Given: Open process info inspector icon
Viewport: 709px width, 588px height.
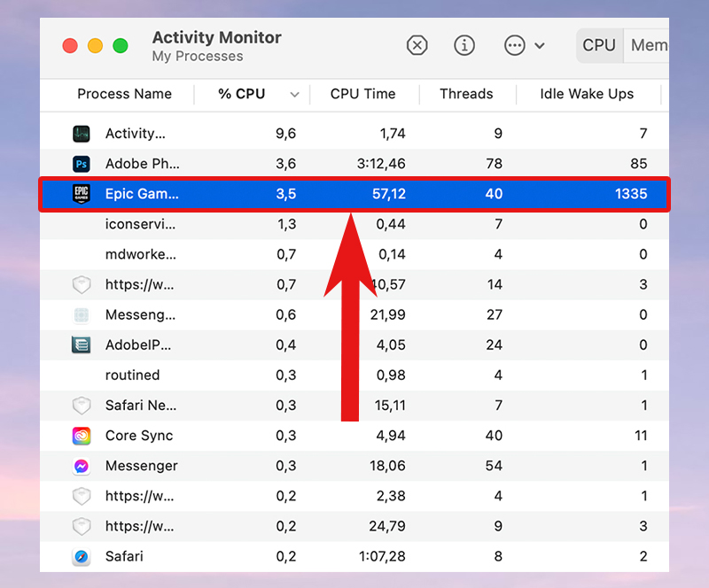Looking at the screenshot, I should (x=464, y=45).
